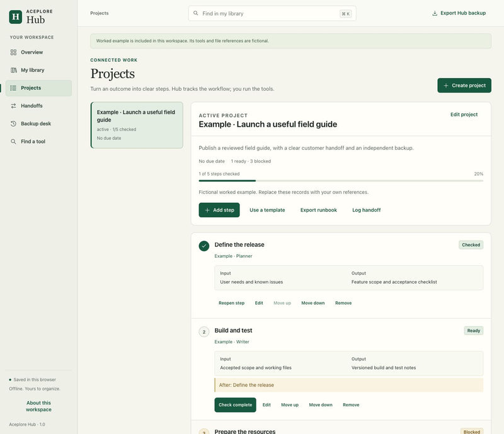Click the Add step button

coord(219,210)
